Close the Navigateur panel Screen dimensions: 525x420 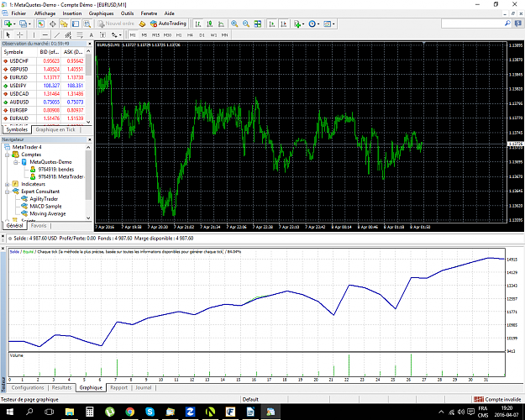click(89, 139)
